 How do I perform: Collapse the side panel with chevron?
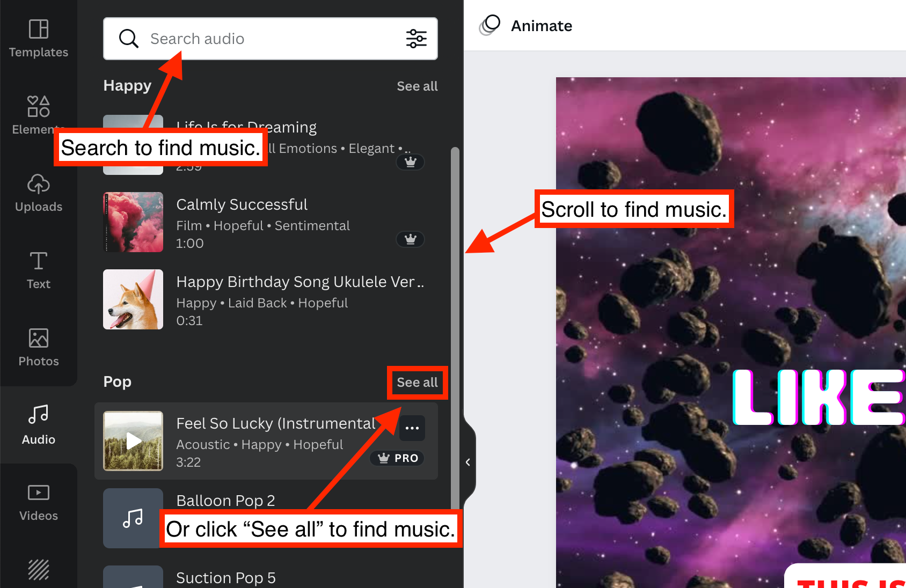[468, 462]
